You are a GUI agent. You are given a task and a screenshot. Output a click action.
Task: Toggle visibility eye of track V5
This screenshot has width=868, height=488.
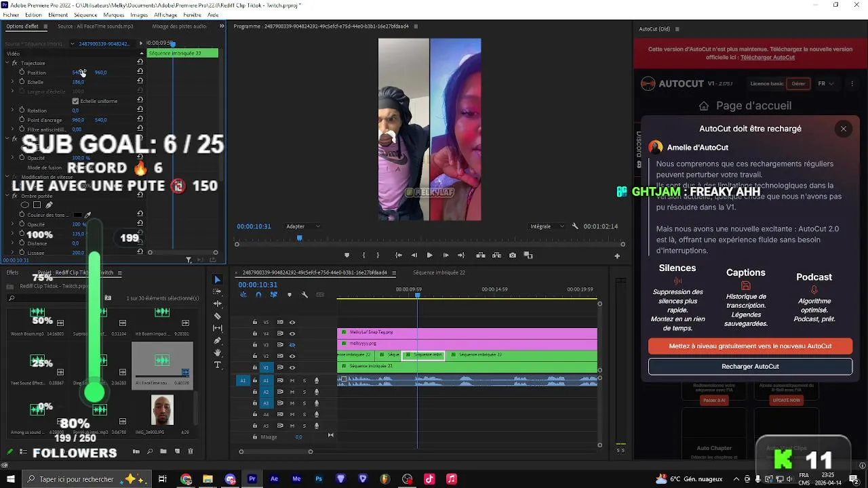(x=292, y=322)
